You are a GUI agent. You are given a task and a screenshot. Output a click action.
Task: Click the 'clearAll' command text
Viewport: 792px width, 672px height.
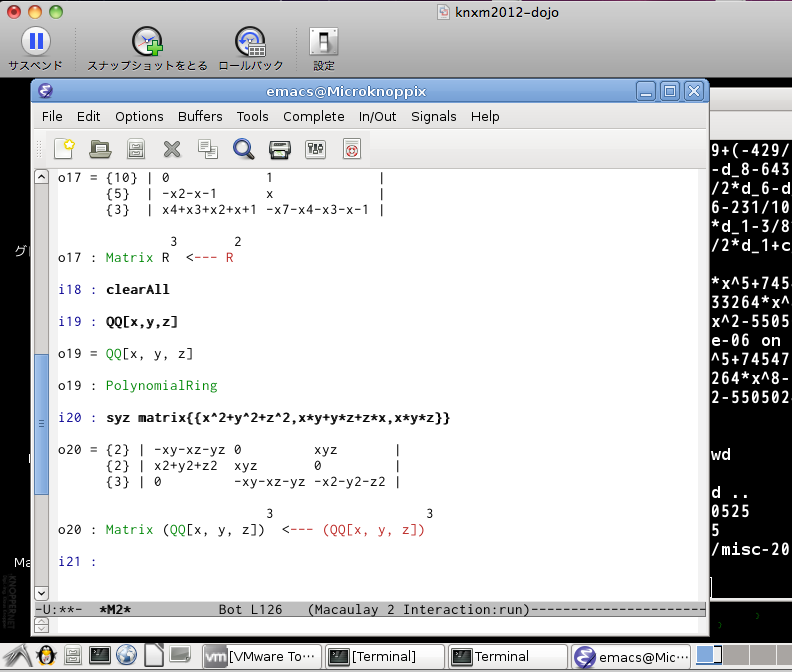click(137, 290)
